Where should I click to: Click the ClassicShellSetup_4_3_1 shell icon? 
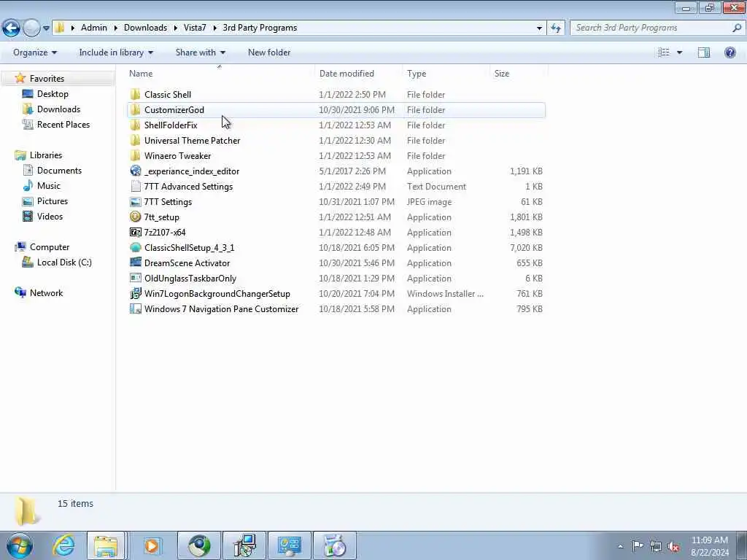pyautogui.click(x=135, y=247)
